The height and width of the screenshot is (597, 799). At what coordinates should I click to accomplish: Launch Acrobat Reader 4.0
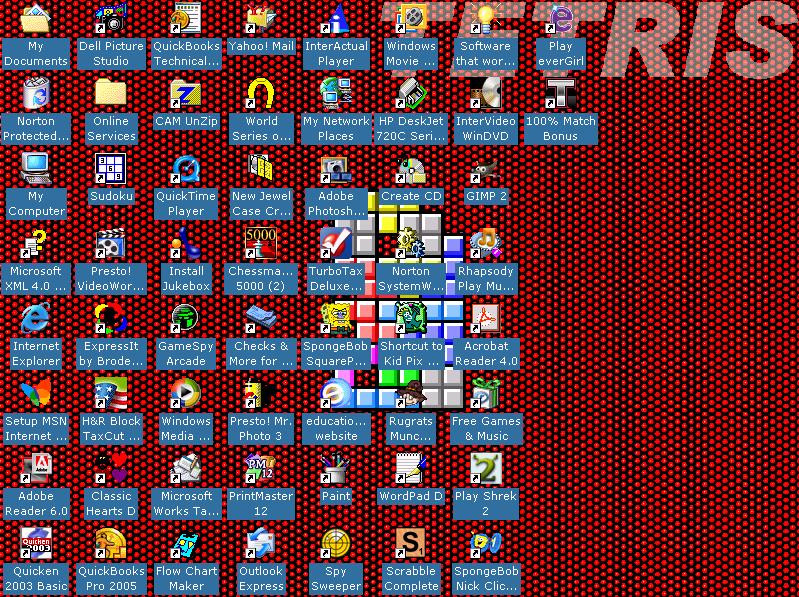coord(486,318)
